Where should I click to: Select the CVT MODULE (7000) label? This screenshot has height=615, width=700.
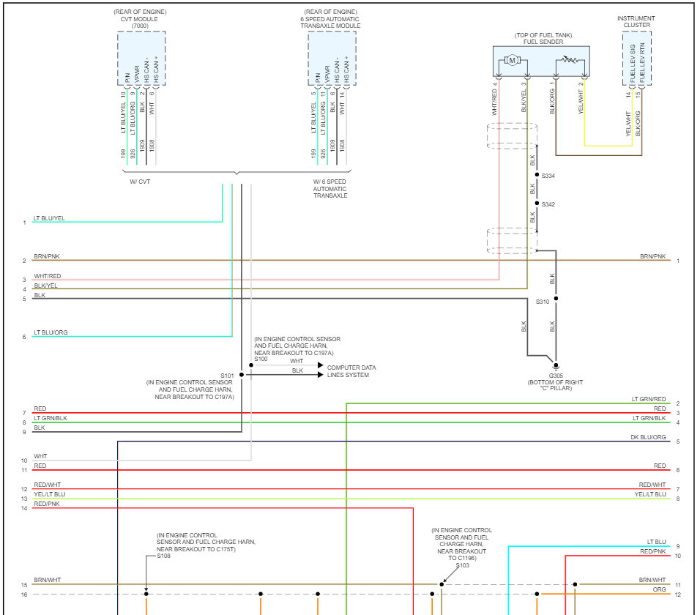(x=140, y=22)
